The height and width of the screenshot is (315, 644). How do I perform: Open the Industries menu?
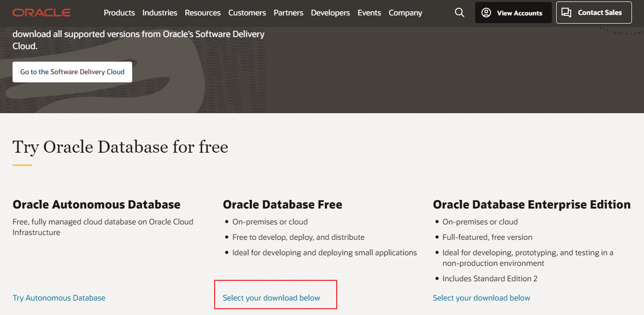[x=160, y=13]
